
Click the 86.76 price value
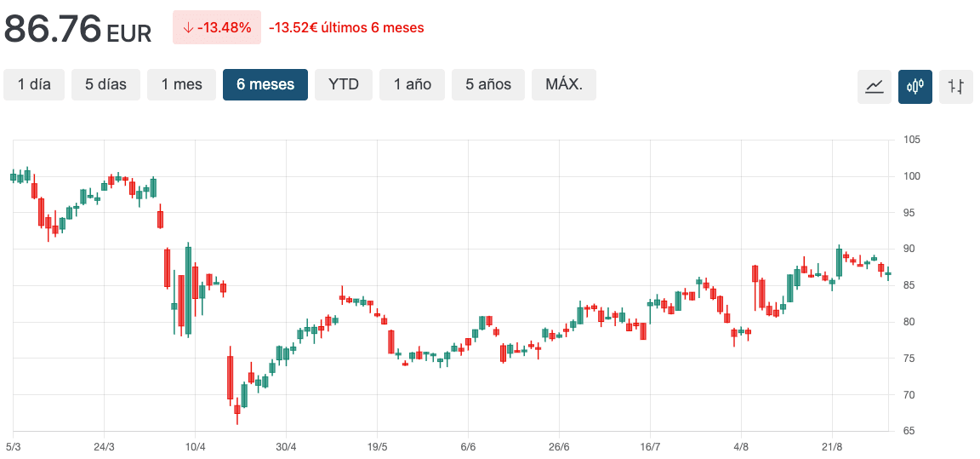point(53,29)
